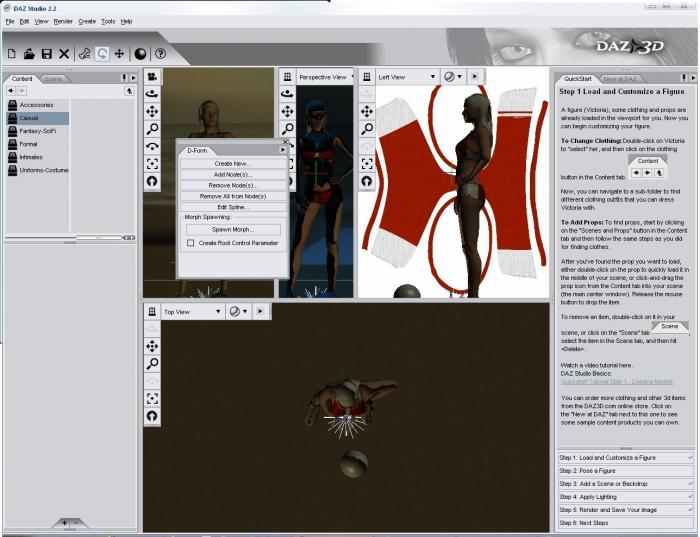Click the Content panel horizontal scrollbar
Image resolution: width=700 pixels, height=537 pixels.
point(99,238)
